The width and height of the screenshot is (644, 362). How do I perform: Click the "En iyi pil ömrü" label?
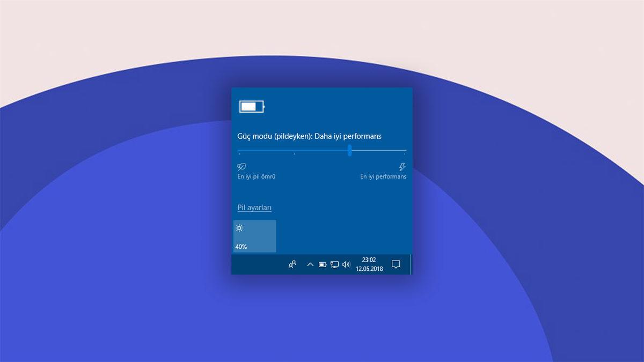[x=257, y=176]
